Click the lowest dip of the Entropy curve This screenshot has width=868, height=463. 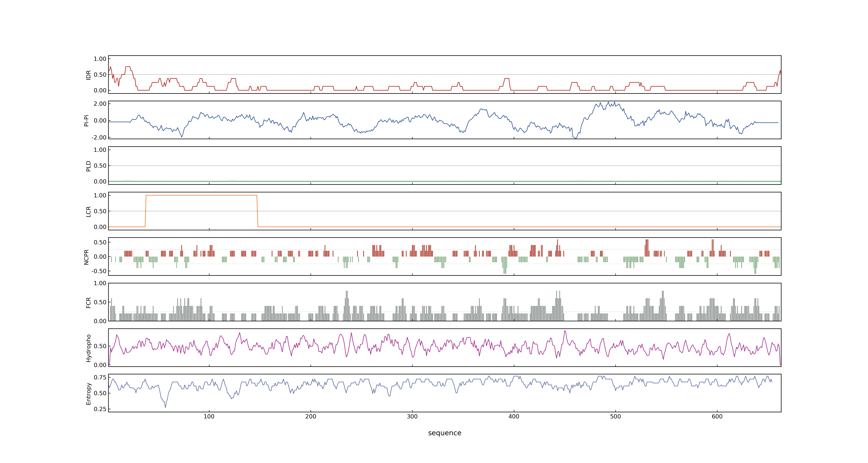(x=165, y=407)
